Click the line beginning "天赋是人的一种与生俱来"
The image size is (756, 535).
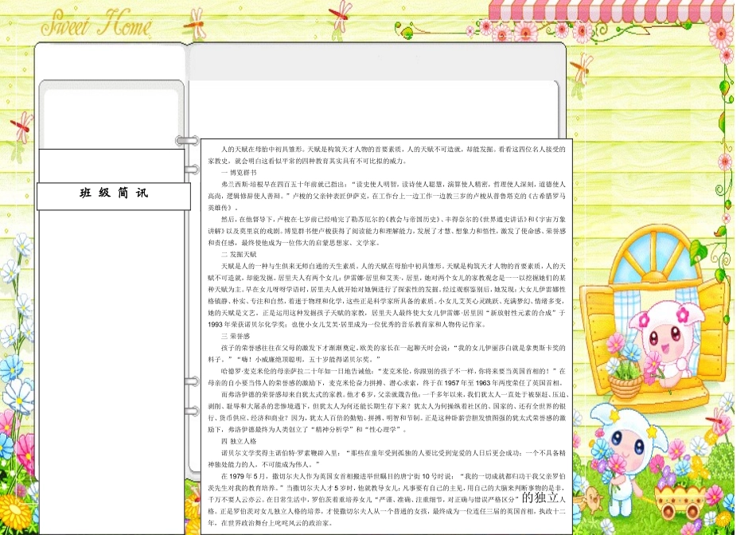click(393, 266)
